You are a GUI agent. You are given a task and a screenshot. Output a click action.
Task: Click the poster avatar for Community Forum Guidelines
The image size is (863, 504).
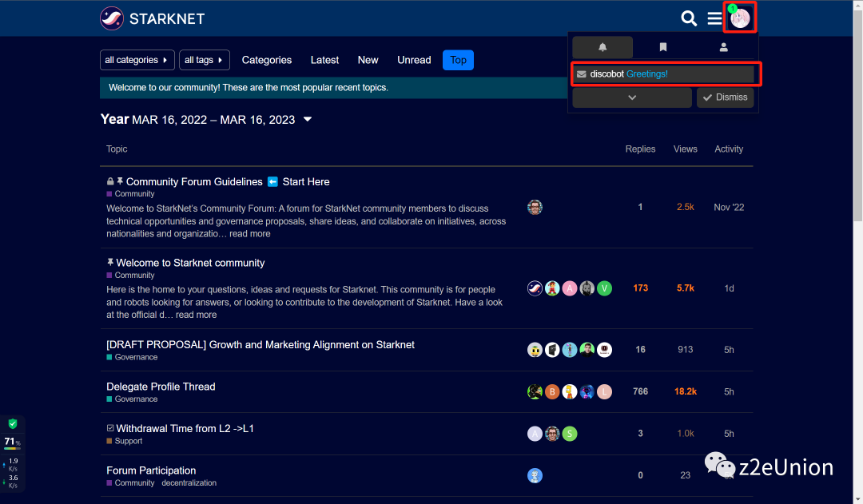click(535, 208)
